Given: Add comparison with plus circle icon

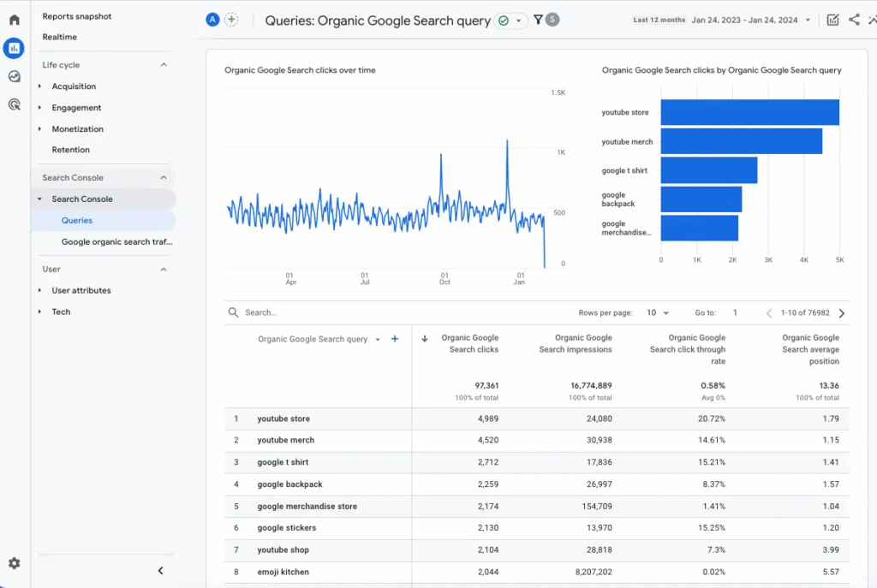Looking at the screenshot, I should [231, 20].
